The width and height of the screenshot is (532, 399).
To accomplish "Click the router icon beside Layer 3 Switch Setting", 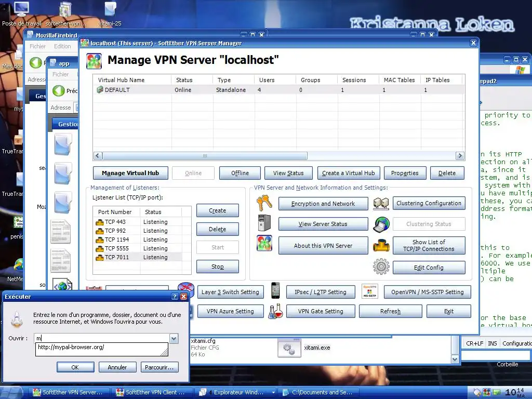I will (x=186, y=289).
